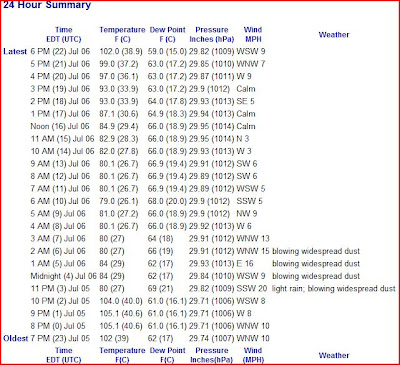Click wind value SSW 20
Viewport: 400px width, 365px height.
point(252,289)
